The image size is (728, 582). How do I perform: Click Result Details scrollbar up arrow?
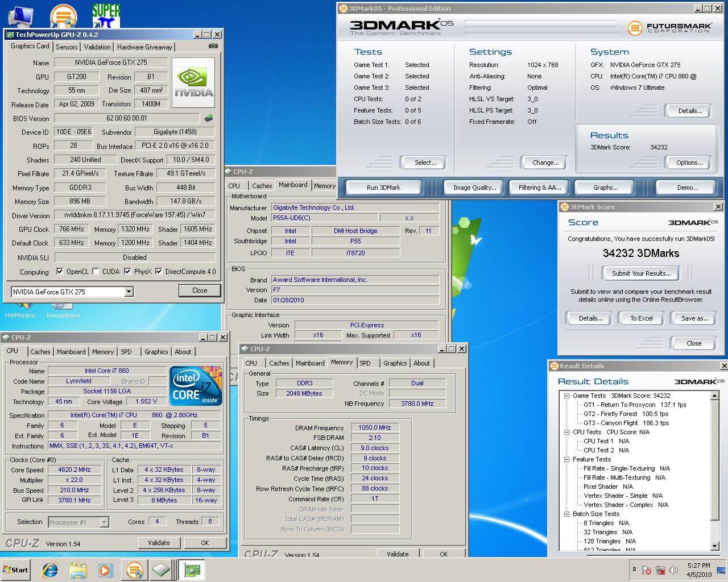click(x=715, y=396)
